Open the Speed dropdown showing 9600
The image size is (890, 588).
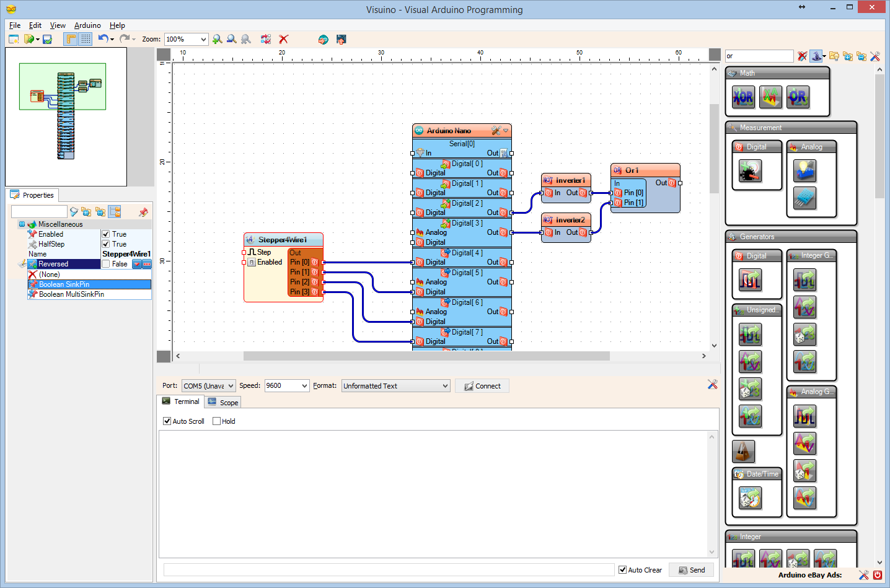286,385
